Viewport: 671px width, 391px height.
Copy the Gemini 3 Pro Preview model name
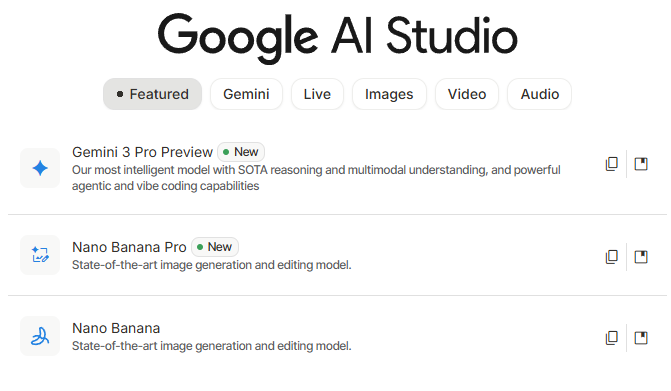[x=612, y=164]
